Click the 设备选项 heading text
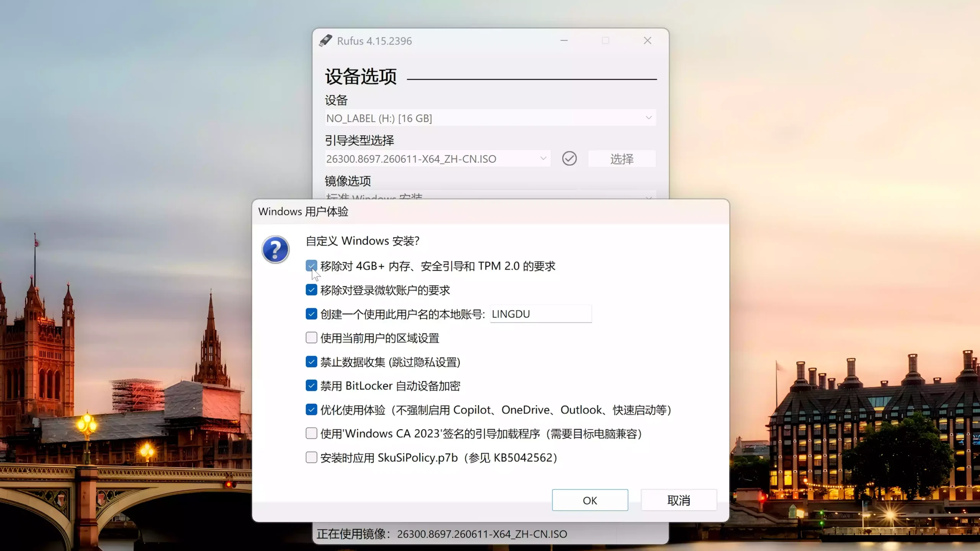The width and height of the screenshot is (980, 551). [361, 77]
